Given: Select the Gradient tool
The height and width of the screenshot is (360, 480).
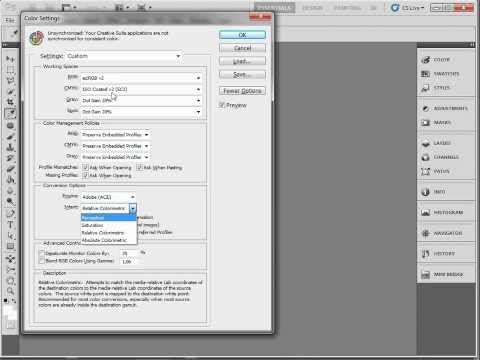Looking at the screenshot, I should tap(10, 180).
